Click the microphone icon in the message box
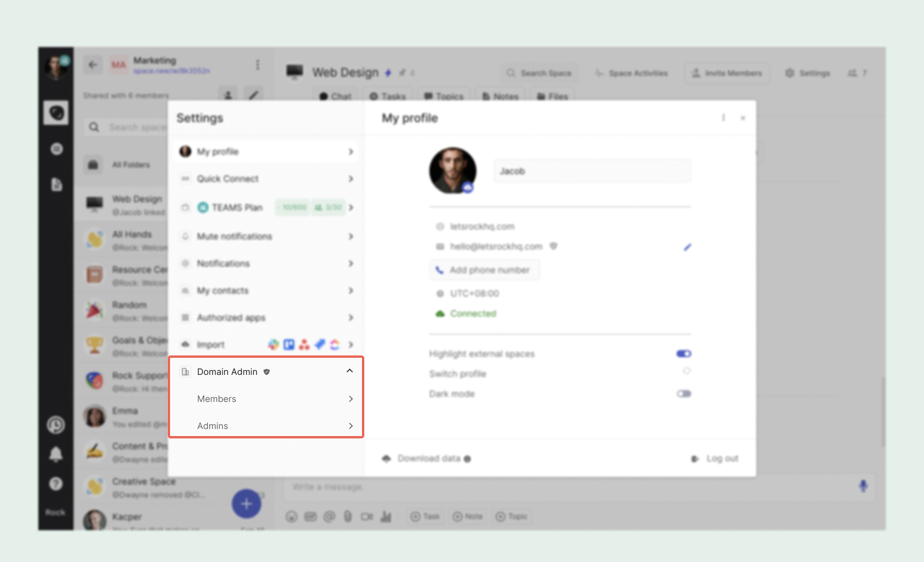Screen dimensions: 924x562 pyautogui.click(x=863, y=486)
